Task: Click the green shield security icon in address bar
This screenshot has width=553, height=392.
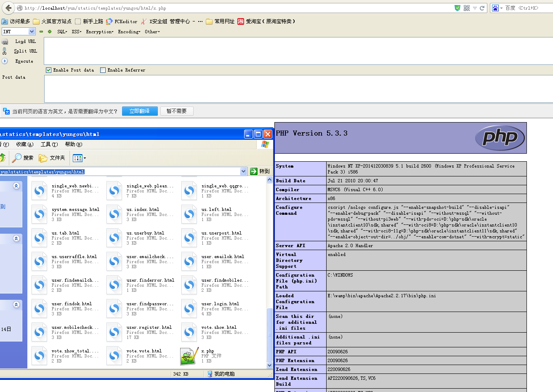Action: pos(457,8)
